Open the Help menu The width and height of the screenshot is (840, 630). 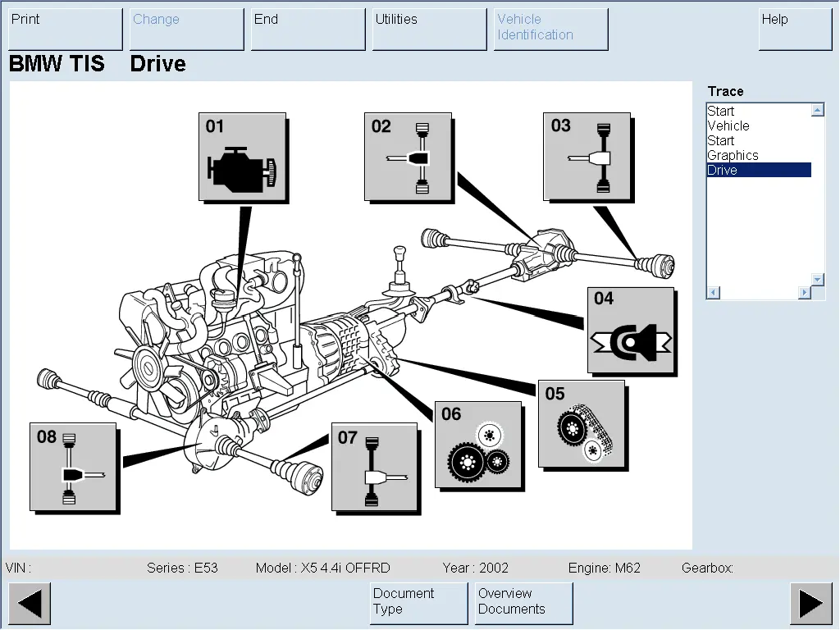pos(794,29)
